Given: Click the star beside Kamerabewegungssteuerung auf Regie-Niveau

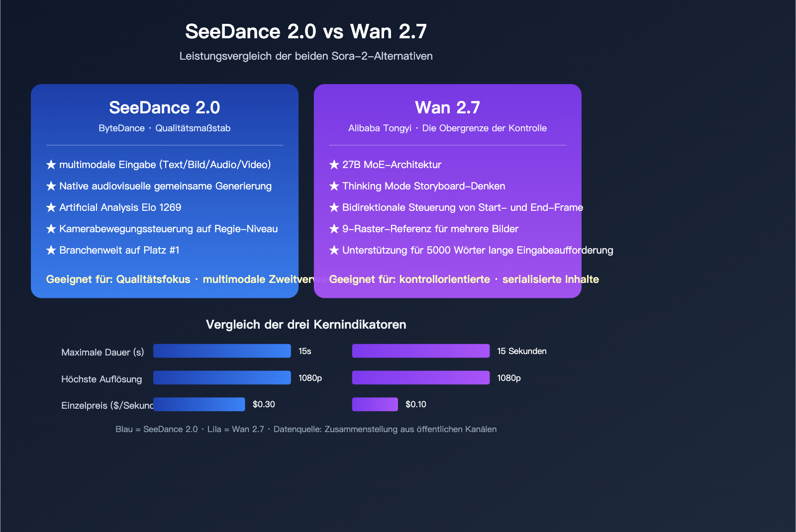Looking at the screenshot, I should (x=51, y=229).
